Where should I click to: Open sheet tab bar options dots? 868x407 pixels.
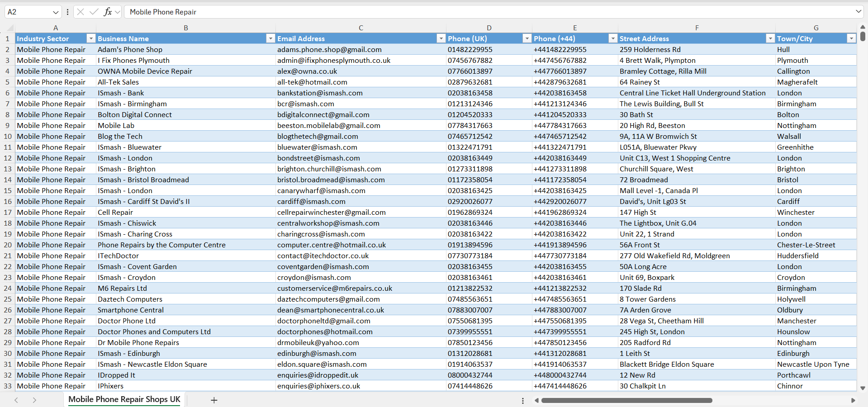coord(523,401)
